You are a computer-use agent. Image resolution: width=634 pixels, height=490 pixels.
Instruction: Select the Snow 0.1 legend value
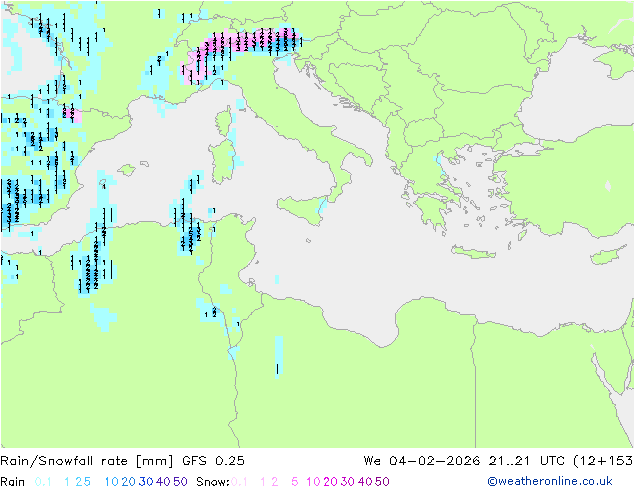239,482
